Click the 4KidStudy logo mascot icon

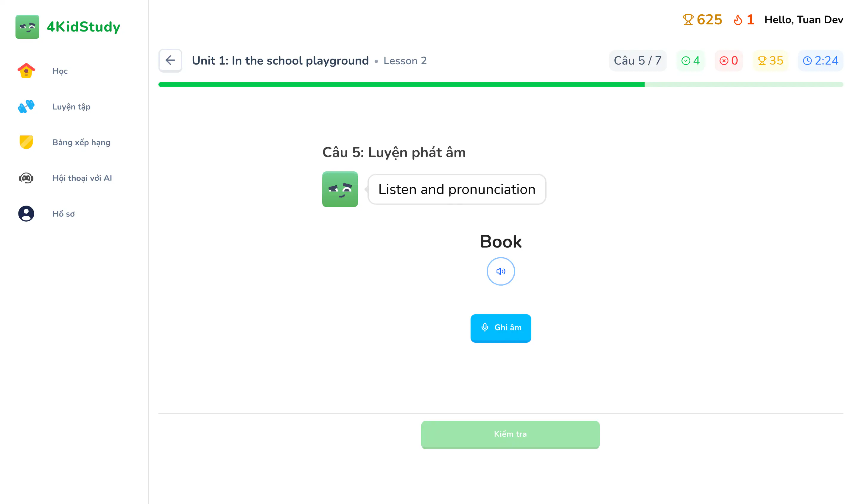(x=27, y=27)
